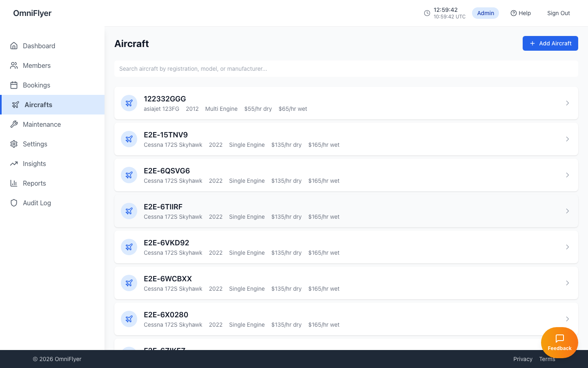588x368 pixels.
Task: Expand the E2E-15TNV9 row chevron
Action: [x=568, y=139]
